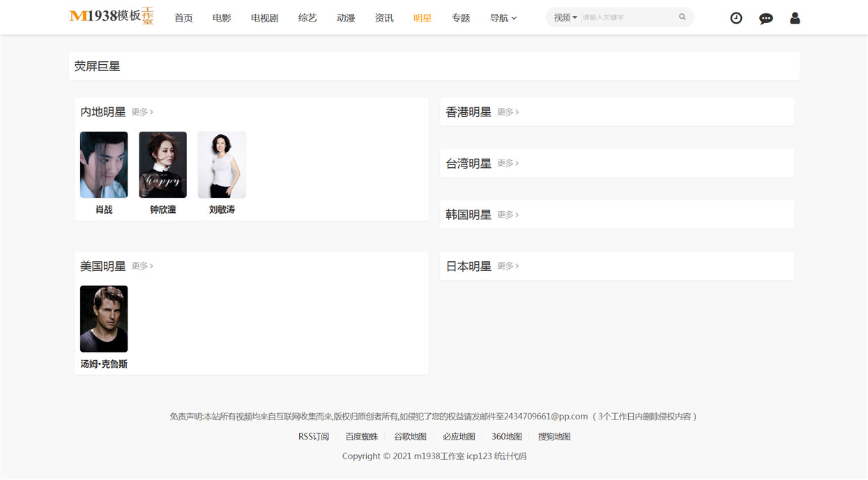Open the watch history clock icon
This screenshot has height=480, width=868.
pyautogui.click(x=736, y=18)
